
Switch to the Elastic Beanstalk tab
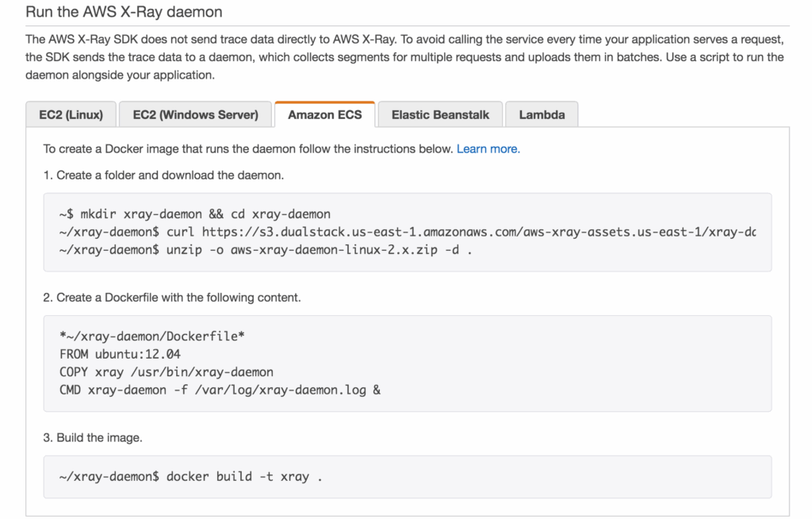coord(440,114)
